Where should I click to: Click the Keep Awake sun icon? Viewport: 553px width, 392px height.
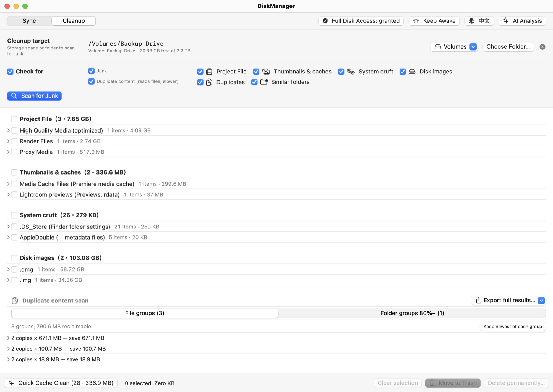pos(416,21)
